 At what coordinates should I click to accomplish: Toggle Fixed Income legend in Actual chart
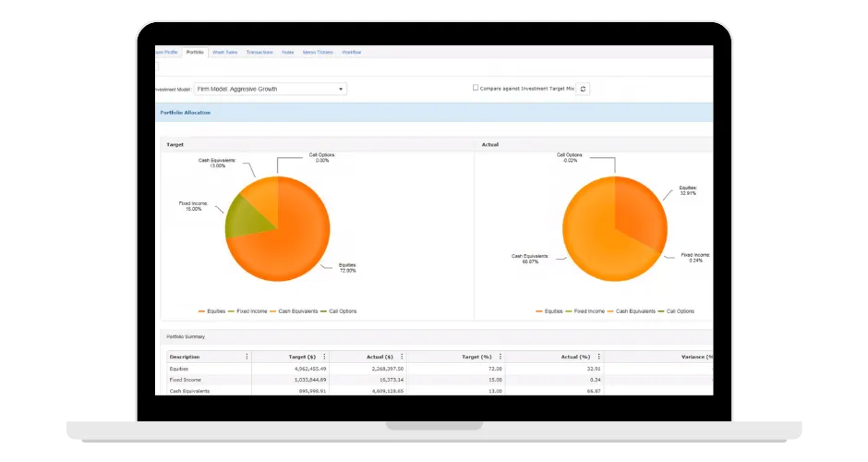point(585,311)
